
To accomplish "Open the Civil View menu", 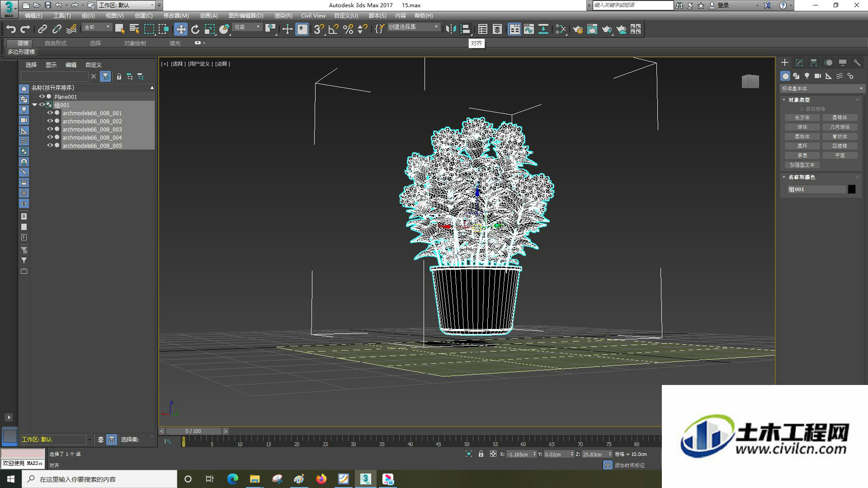I will tap(313, 15).
